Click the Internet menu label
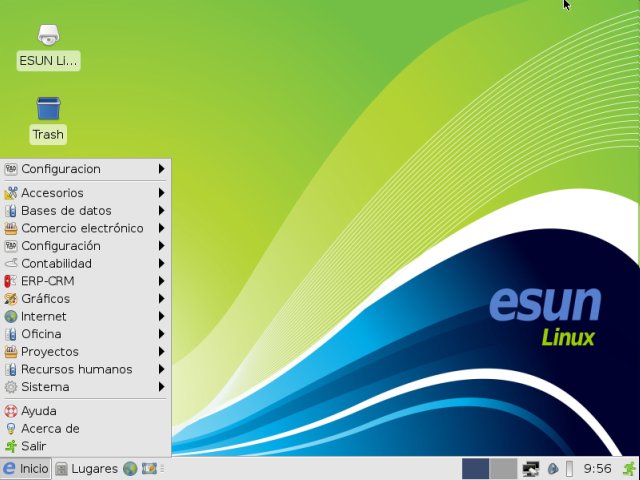The width and height of the screenshot is (640, 480). pyautogui.click(x=44, y=316)
